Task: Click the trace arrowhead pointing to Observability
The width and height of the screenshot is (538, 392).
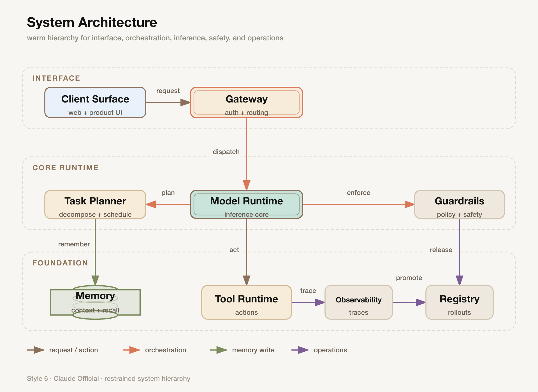Action: click(320, 302)
